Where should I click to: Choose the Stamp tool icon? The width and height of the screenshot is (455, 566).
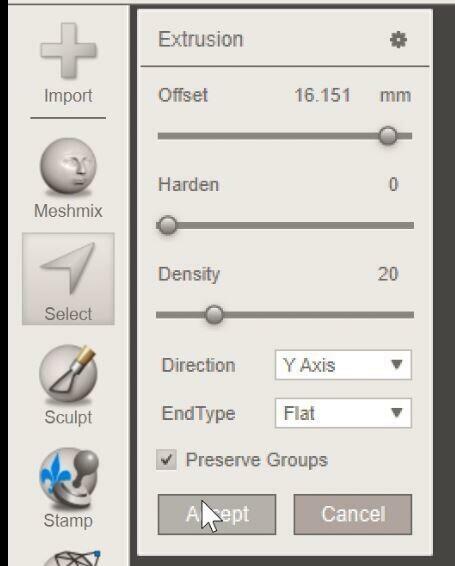68,477
